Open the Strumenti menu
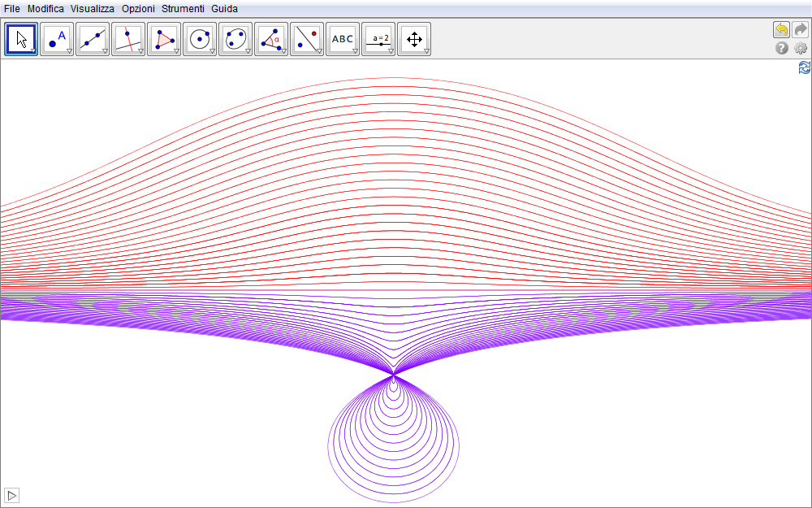812x508 pixels. [183, 8]
